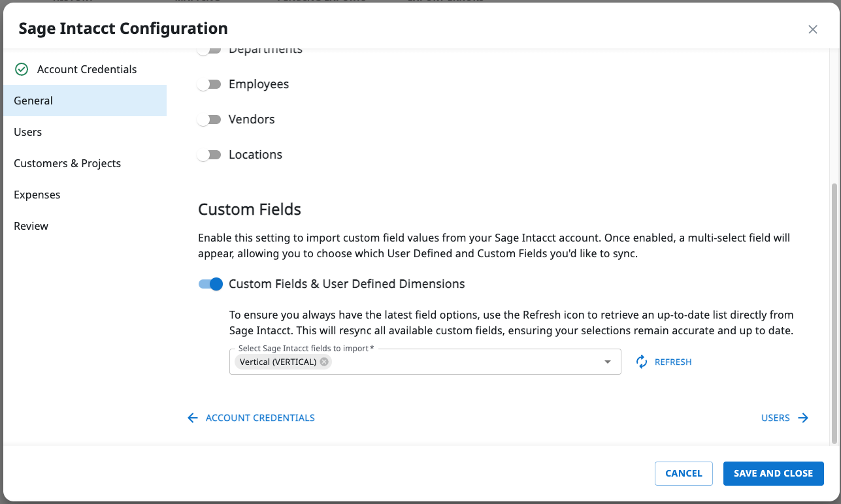Viewport: 841px width, 504px height.
Task: Open the Sage Intacct fields dropdown
Action: 606,361
